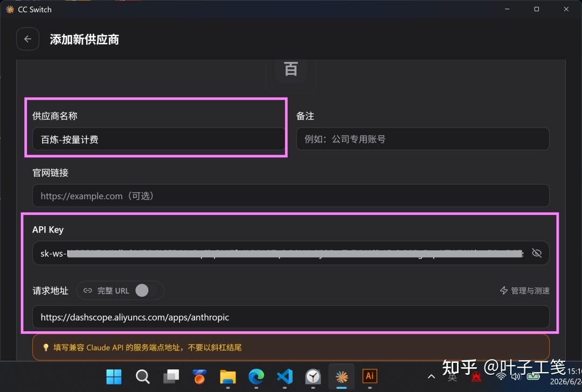Viewport: 582px width, 392px height.
Task: Toggle API key visibility eye icon
Action: pos(537,253)
